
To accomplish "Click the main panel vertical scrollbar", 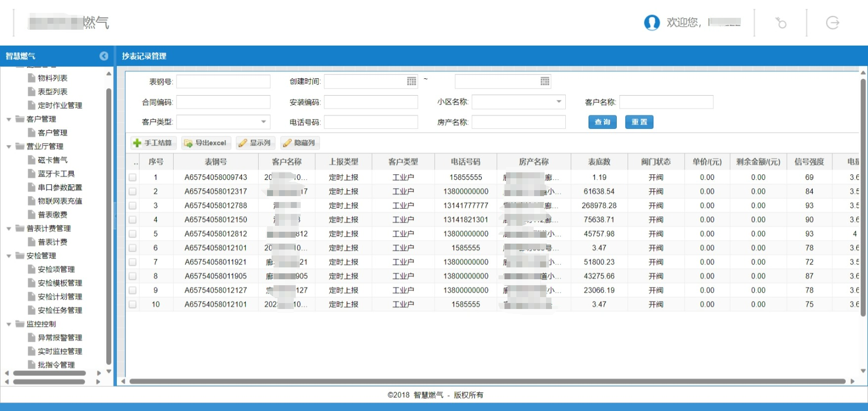I will [x=863, y=198].
